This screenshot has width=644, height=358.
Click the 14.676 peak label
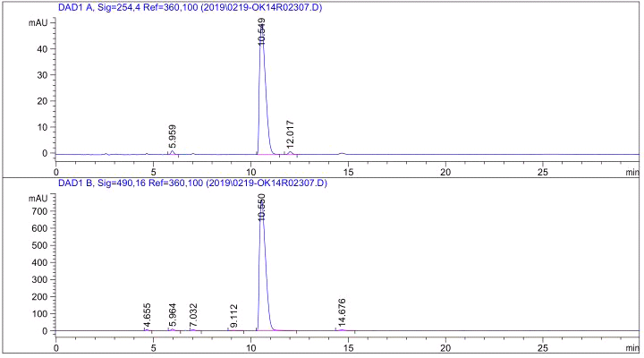coord(342,312)
